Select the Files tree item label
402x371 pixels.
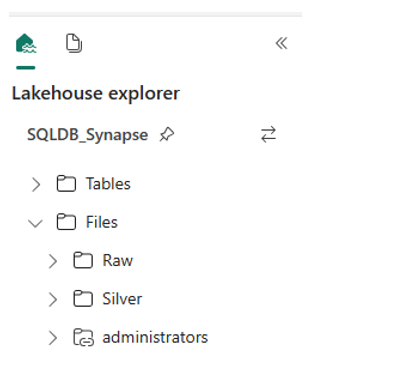102,222
